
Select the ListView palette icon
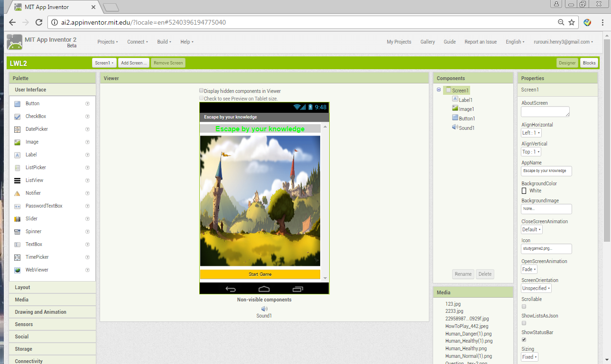(x=18, y=181)
